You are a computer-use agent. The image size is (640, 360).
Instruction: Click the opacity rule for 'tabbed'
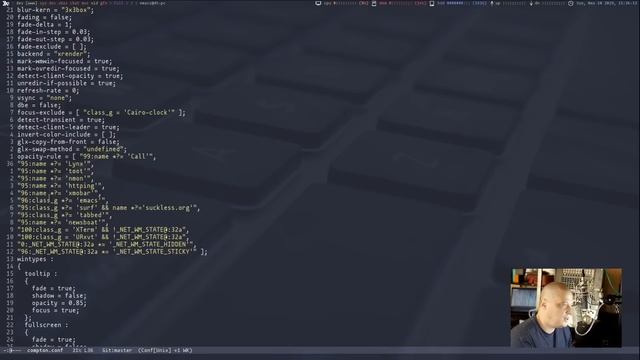64,216
